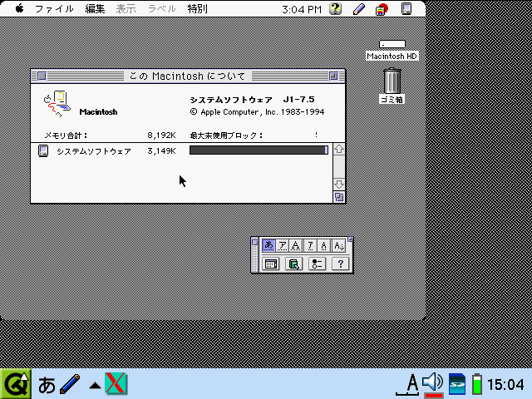This screenshot has width=532, height=399.
Task: Open the 編集 menu
Action: [95, 9]
